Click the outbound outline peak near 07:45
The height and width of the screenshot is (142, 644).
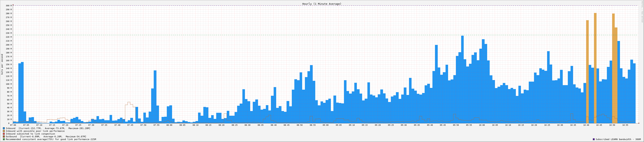pos(129,102)
